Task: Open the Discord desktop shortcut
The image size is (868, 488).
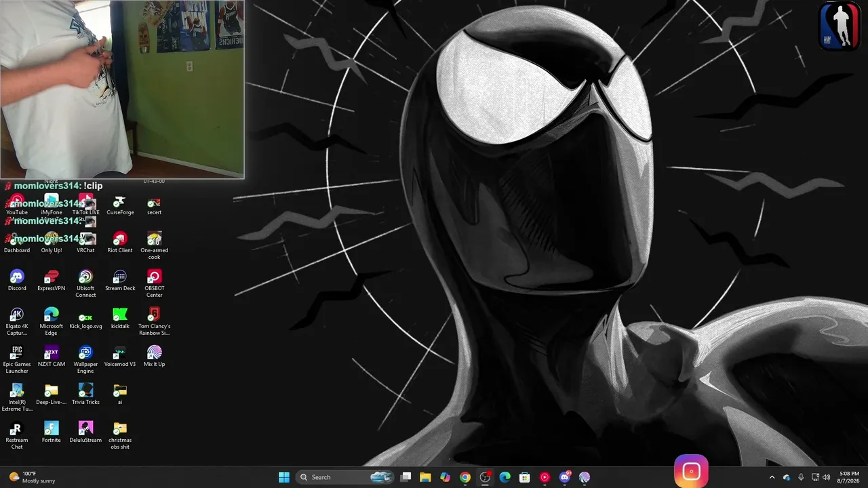Action: pyautogui.click(x=17, y=281)
